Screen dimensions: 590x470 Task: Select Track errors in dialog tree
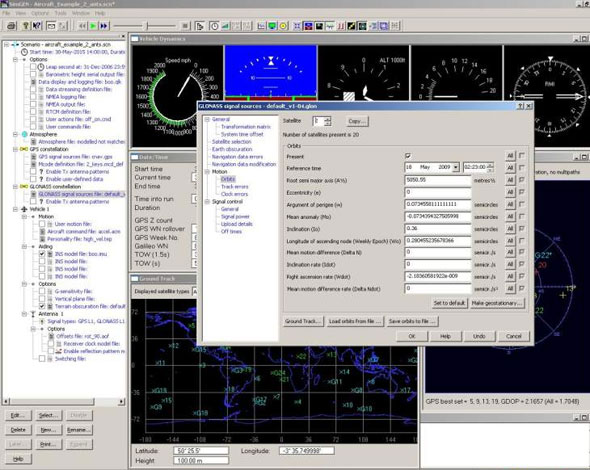click(234, 187)
